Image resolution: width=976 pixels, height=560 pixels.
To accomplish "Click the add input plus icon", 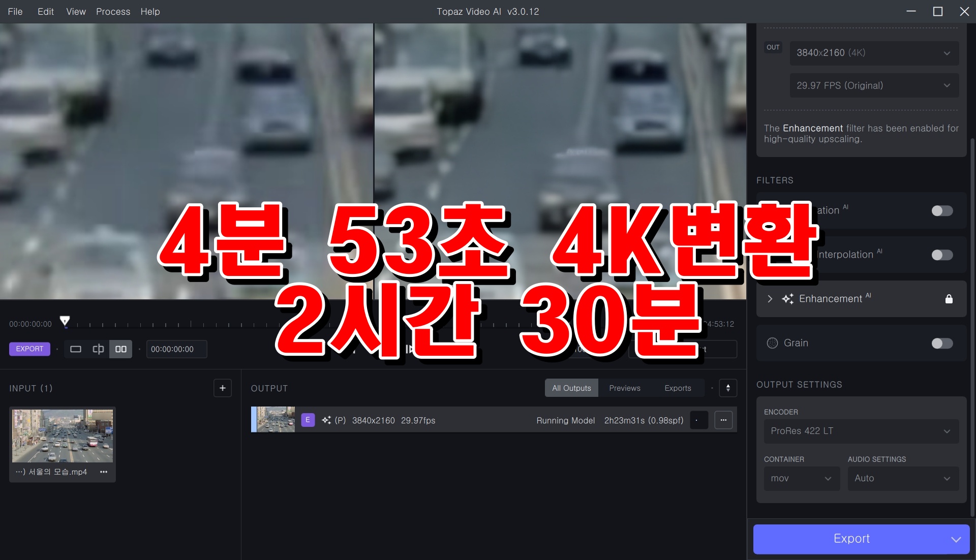I will (222, 388).
